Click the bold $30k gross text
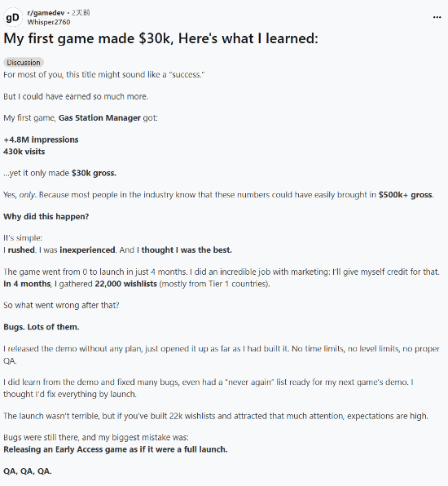 click(94, 173)
